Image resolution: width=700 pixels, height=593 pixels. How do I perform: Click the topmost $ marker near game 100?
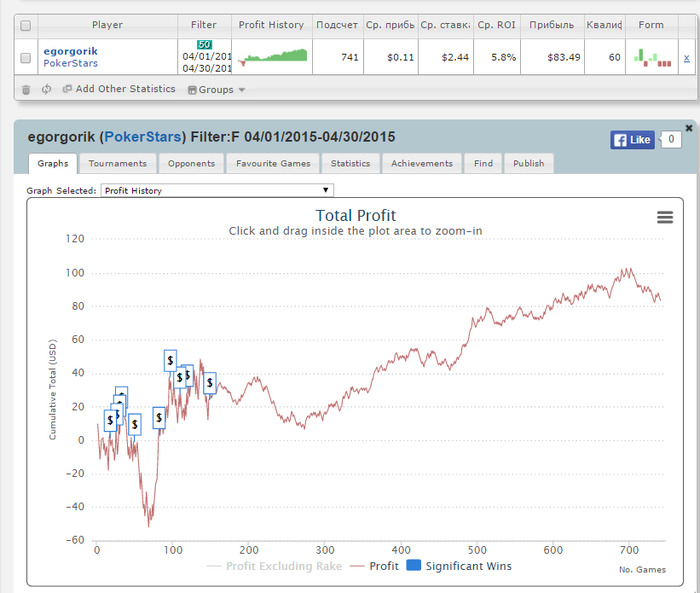170,360
